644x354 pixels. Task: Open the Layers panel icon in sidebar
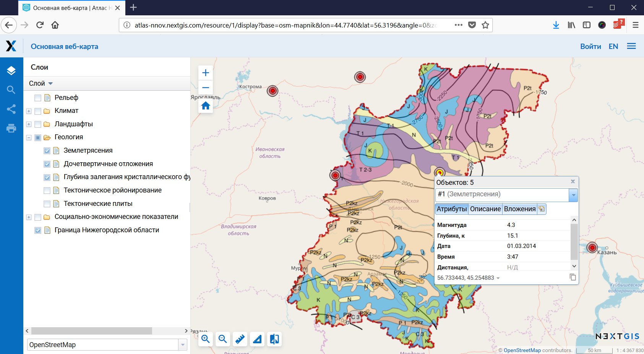point(11,70)
